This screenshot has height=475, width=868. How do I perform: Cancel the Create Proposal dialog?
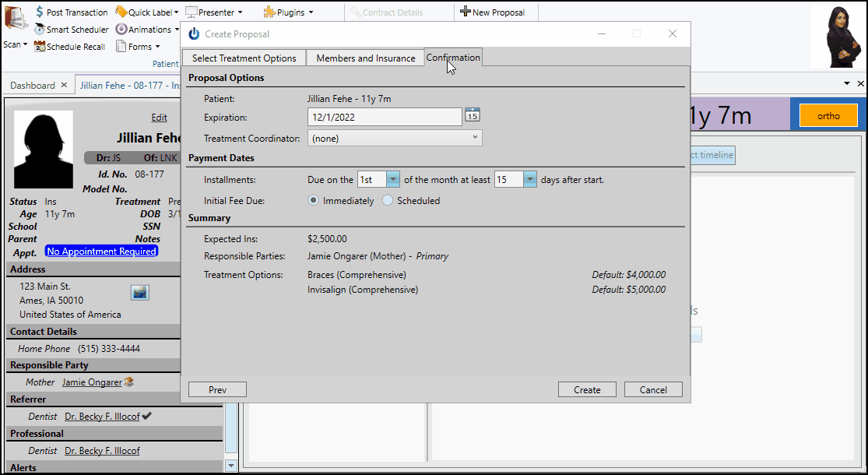tap(652, 390)
